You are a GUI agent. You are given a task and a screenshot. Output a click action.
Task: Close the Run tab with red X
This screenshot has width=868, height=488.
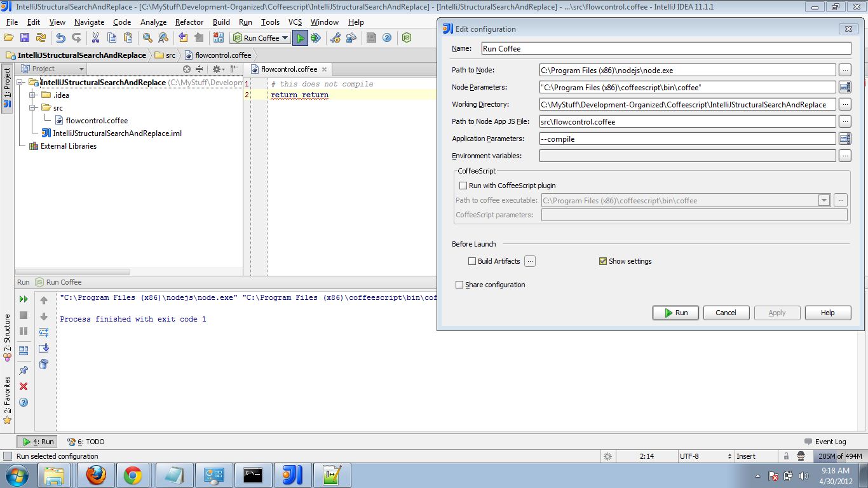[x=24, y=386]
